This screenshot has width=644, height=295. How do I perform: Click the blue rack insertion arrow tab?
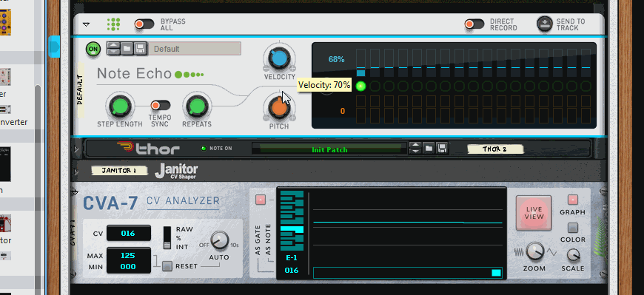point(54,47)
